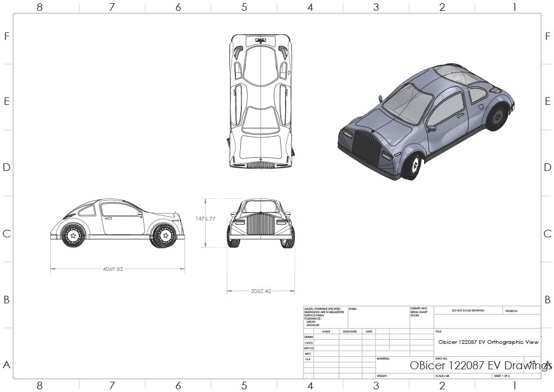Click the FINISH: field label
This screenshot has width=554, height=392.
coord(353,309)
